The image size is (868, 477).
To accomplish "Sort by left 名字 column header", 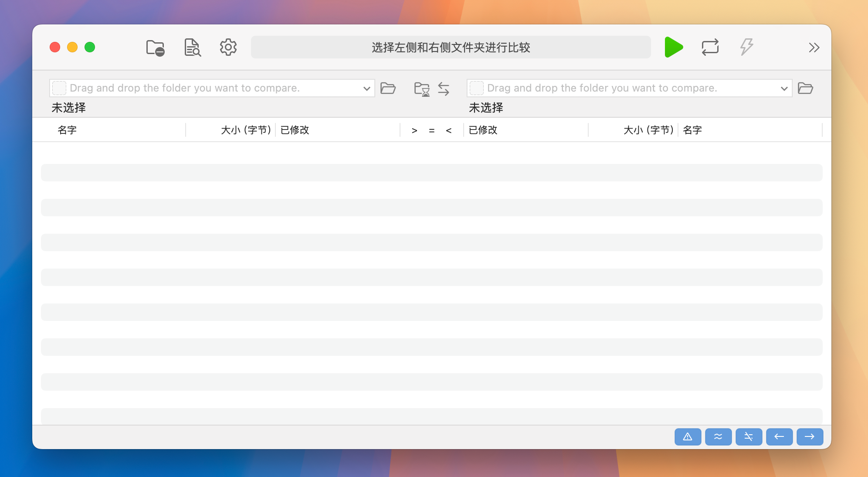I will [67, 130].
